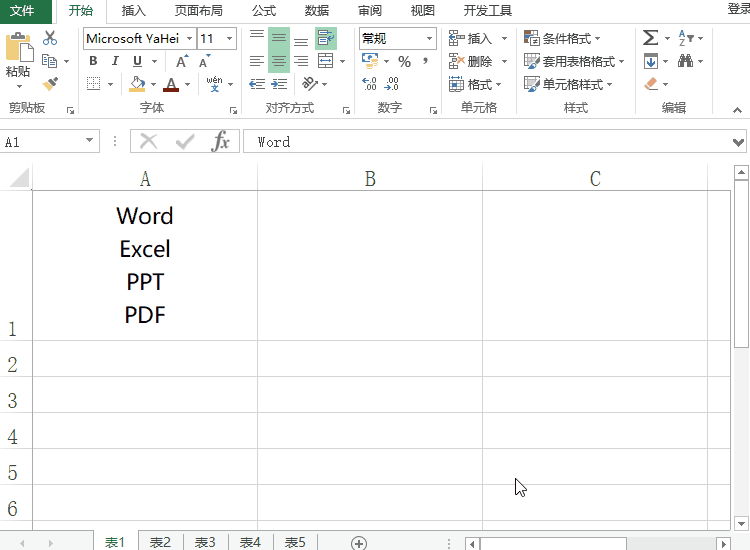
Task: Toggle Underline formatting
Action: point(137,61)
